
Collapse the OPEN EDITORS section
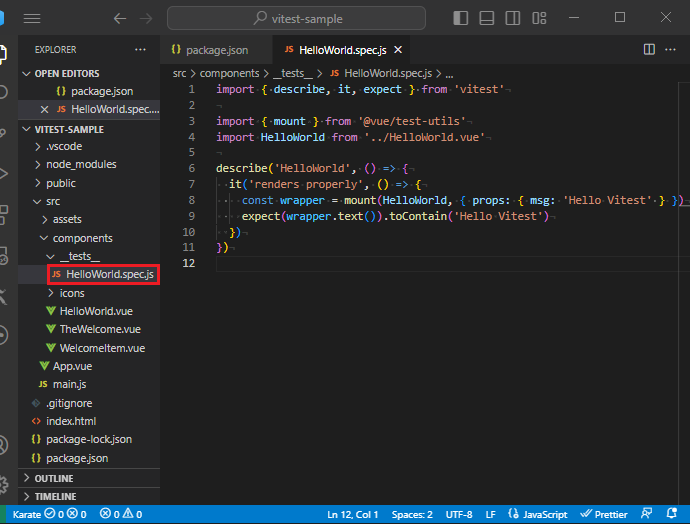[x=89, y=73]
